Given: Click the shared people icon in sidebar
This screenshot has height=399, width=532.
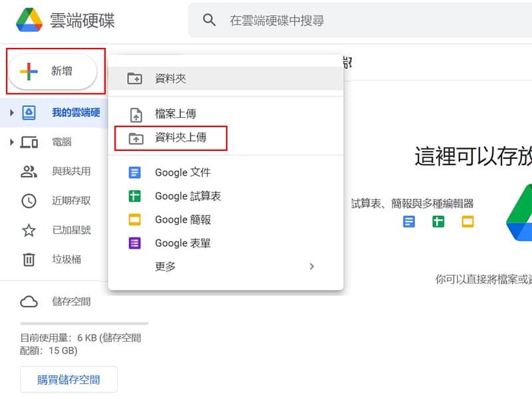Looking at the screenshot, I should point(29,172).
